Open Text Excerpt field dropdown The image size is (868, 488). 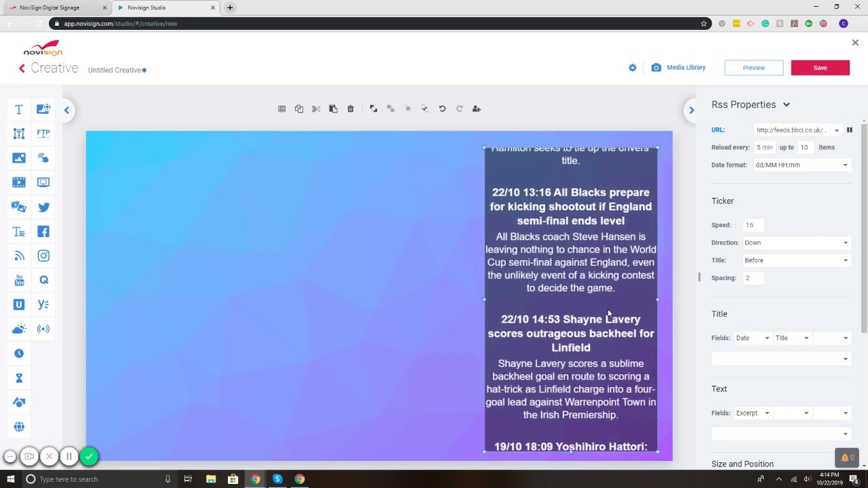coord(753,413)
